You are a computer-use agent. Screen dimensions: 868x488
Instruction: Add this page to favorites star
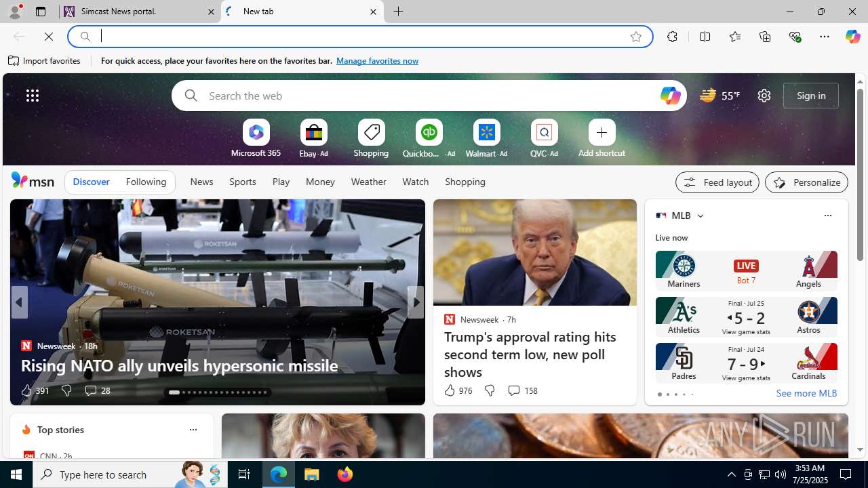click(635, 37)
